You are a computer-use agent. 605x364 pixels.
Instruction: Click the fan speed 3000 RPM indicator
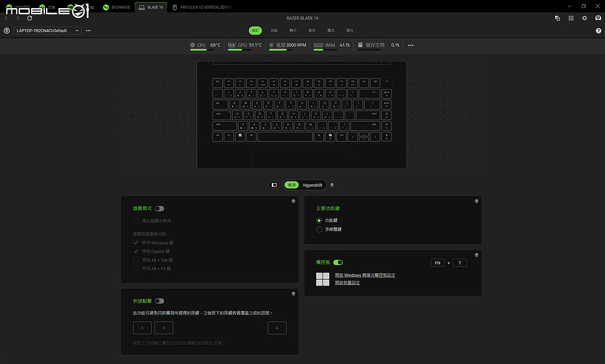(x=288, y=45)
